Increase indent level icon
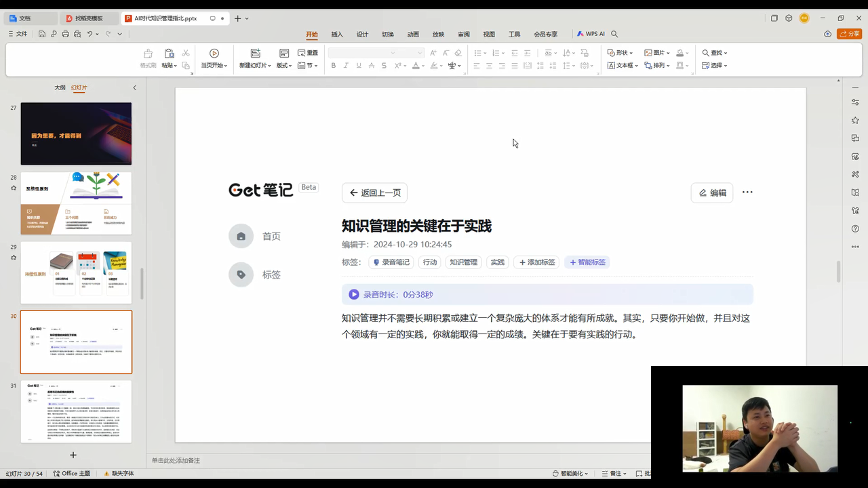This screenshot has height=488, width=868. tap(528, 53)
